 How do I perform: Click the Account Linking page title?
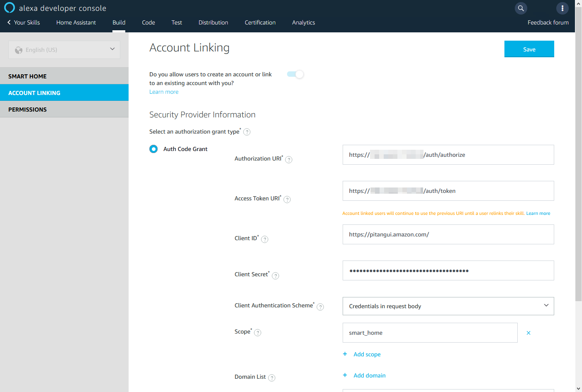pos(189,48)
